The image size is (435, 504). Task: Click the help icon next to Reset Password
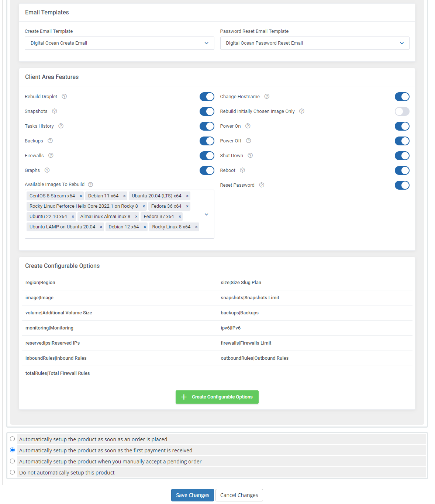(262, 185)
